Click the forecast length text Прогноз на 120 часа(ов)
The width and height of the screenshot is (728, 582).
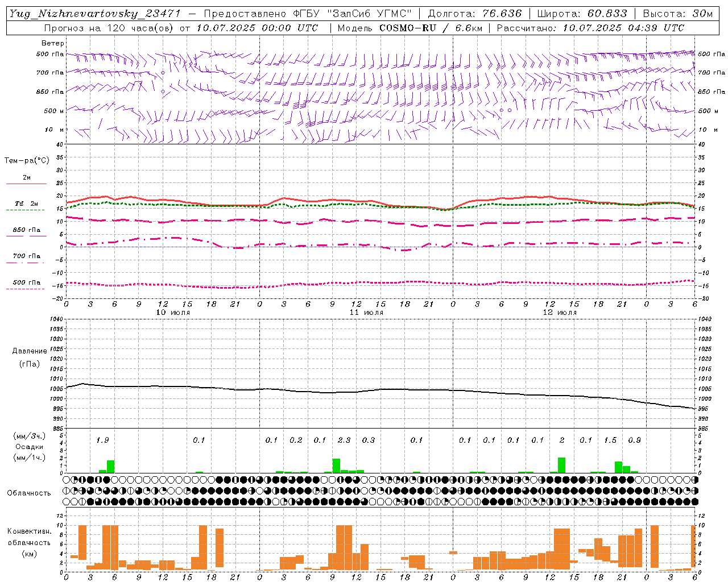pos(110,28)
